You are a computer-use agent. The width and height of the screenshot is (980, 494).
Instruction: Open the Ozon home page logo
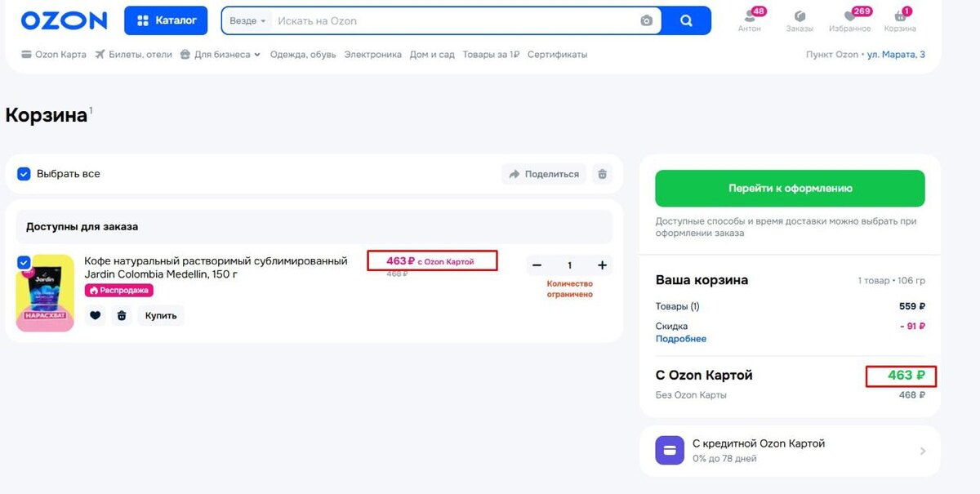pyautogui.click(x=64, y=20)
